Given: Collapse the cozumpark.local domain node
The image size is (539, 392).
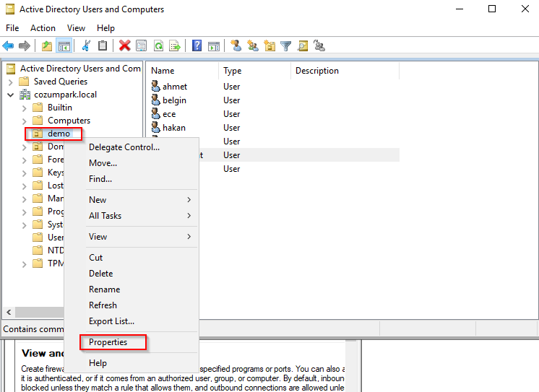Looking at the screenshot, I should 11,95.
